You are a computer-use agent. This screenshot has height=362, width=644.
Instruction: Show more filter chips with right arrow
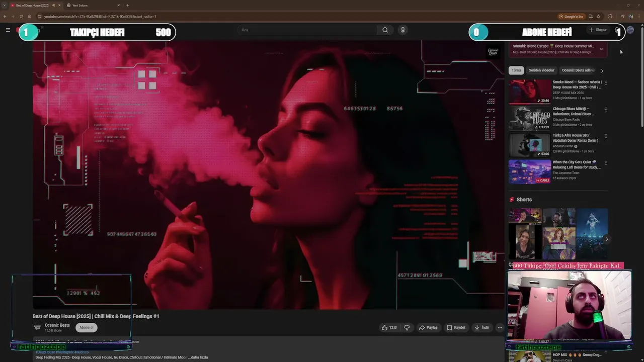point(602,71)
